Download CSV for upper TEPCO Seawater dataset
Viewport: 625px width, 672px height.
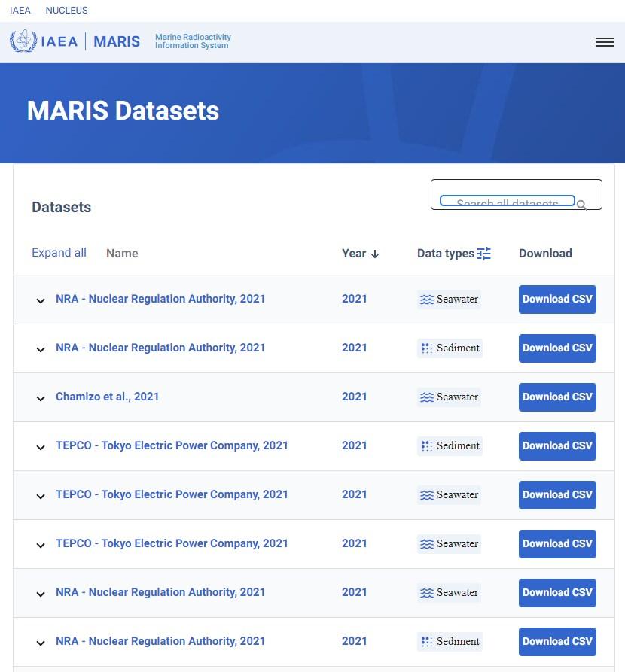coord(557,494)
